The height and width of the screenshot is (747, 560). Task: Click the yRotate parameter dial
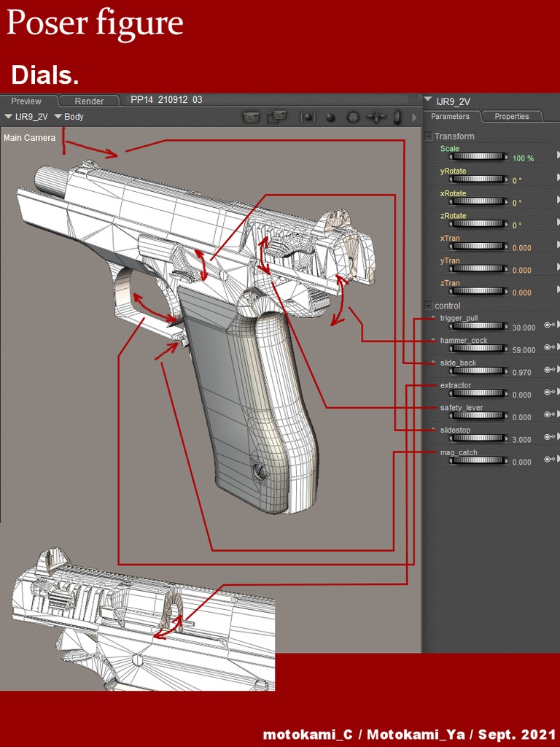click(x=478, y=179)
